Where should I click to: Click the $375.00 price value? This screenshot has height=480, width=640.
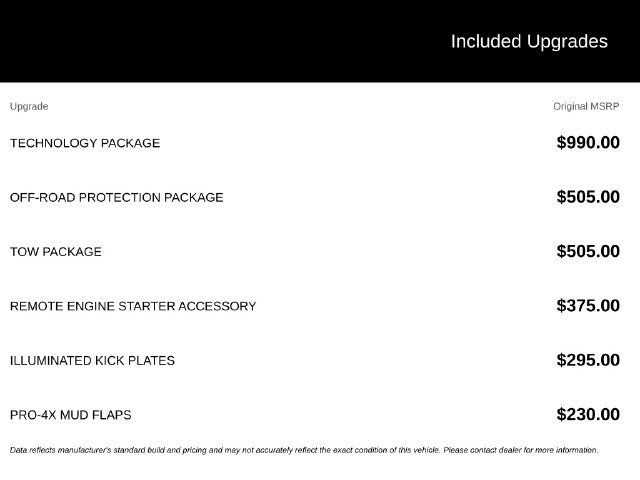click(588, 305)
